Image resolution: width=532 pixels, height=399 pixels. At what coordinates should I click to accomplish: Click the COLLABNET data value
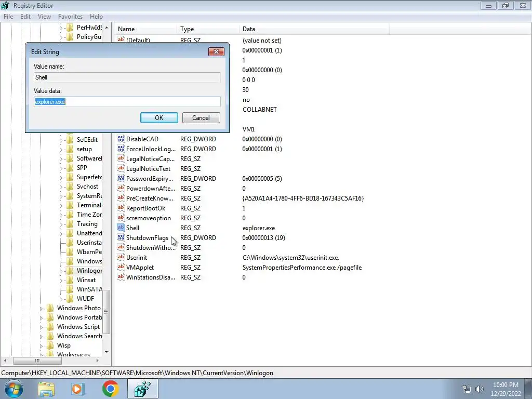click(260, 110)
